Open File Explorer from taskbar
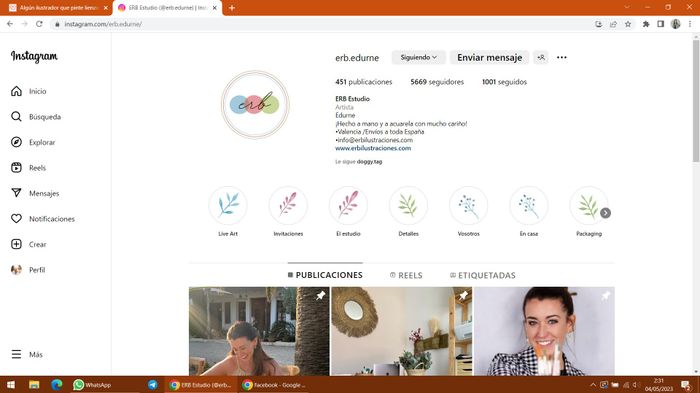This screenshot has width=700, height=393. coord(34,385)
